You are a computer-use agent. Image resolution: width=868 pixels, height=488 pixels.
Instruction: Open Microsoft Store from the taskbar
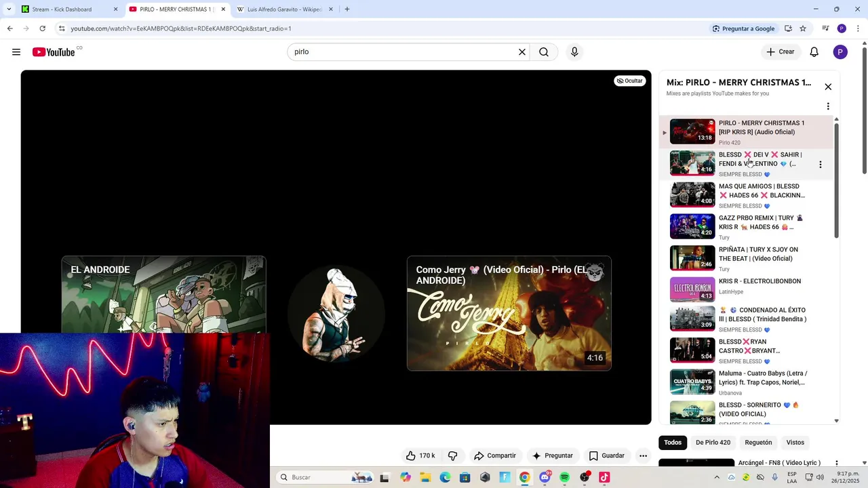[x=465, y=477]
